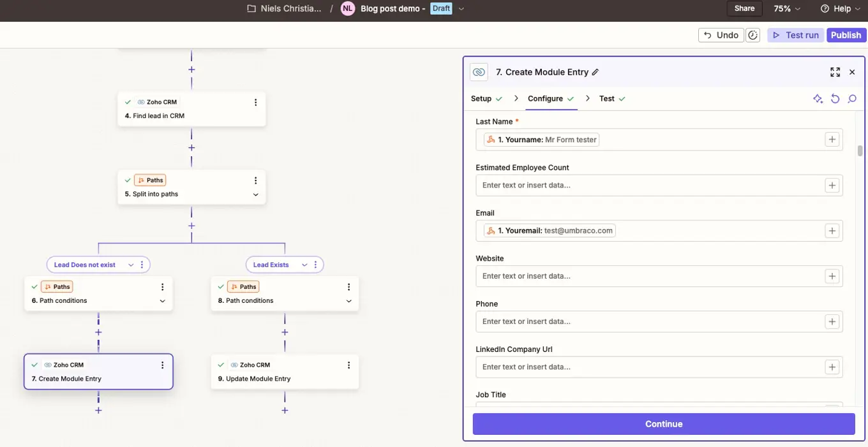Rename step via the pencil icon beside Create Module Entry
This screenshot has width=868, height=447.
(595, 72)
